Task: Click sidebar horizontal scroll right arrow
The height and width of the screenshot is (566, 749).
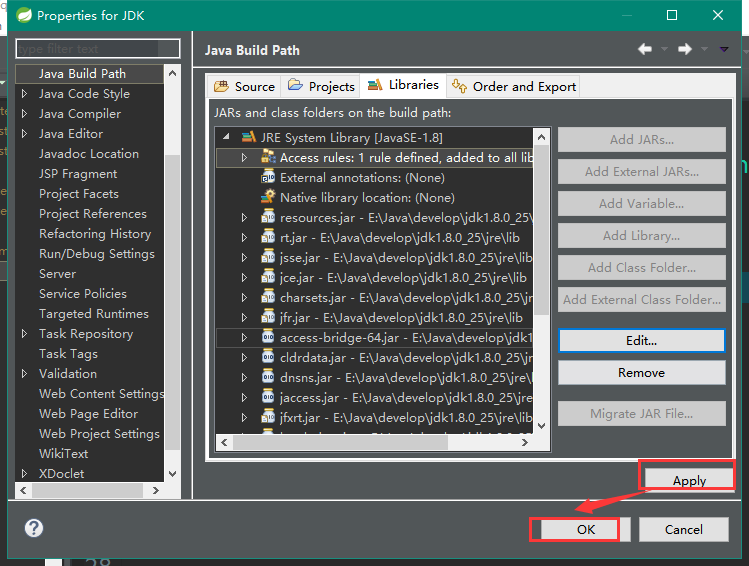Action: tap(155, 491)
